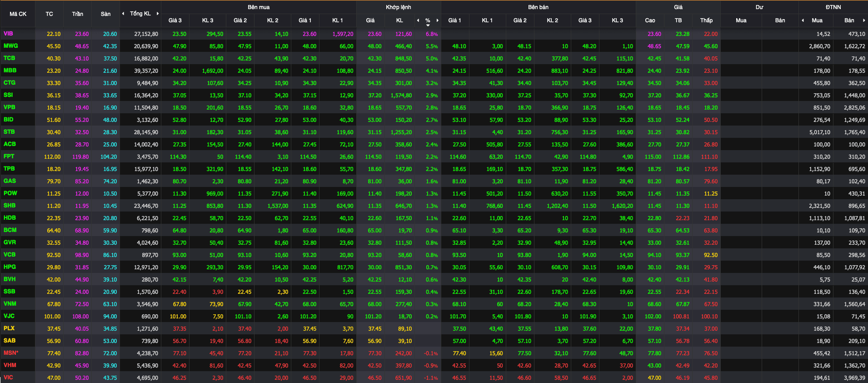Open the POW stock symbol
The height and width of the screenshot is (383, 868).
coord(10,193)
